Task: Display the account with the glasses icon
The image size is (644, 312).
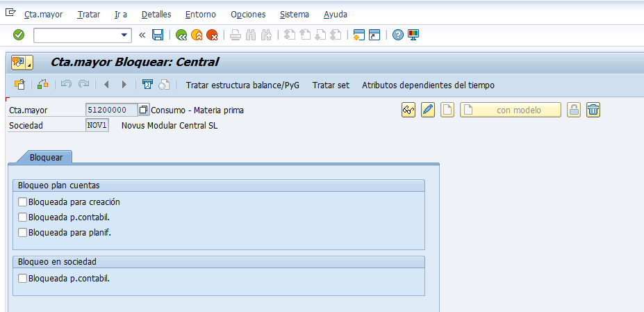Action: [x=408, y=110]
